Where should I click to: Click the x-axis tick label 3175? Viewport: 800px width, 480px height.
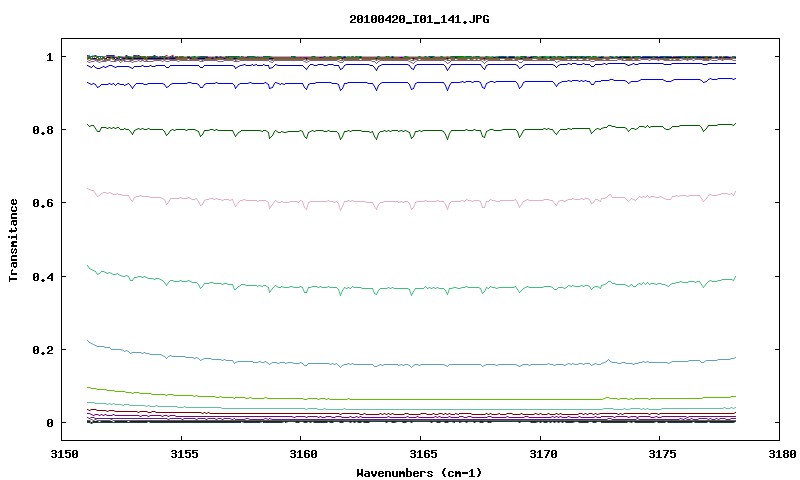coord(662,454)
